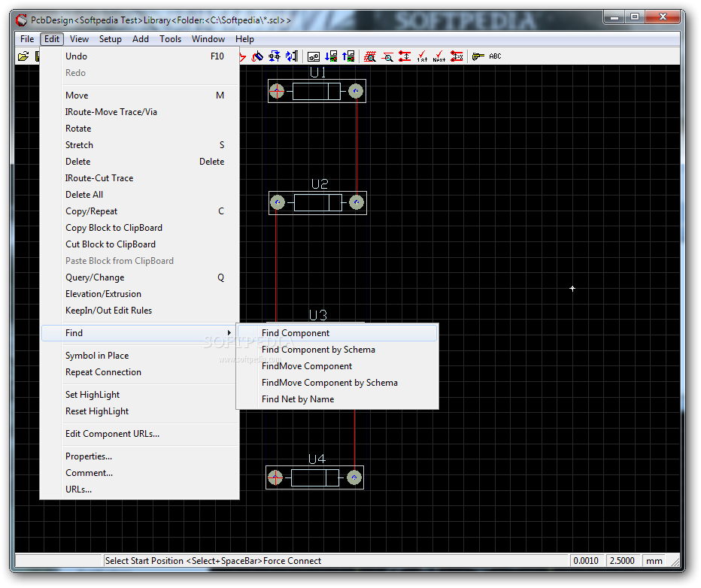Choose Find Component by Schema
701x588 pixels.
[338, 350]
